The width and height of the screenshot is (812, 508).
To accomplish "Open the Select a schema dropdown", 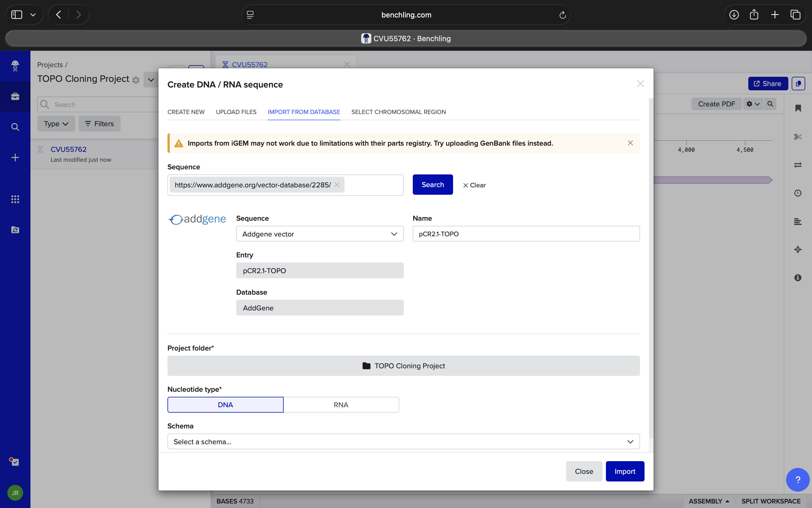I will coord(403,441).
